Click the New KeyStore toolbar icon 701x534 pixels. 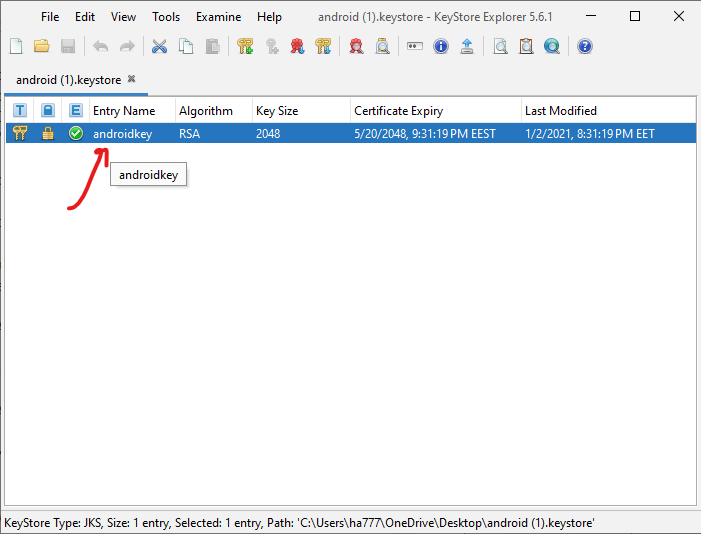pyautogui.click(x=16, y=46)
